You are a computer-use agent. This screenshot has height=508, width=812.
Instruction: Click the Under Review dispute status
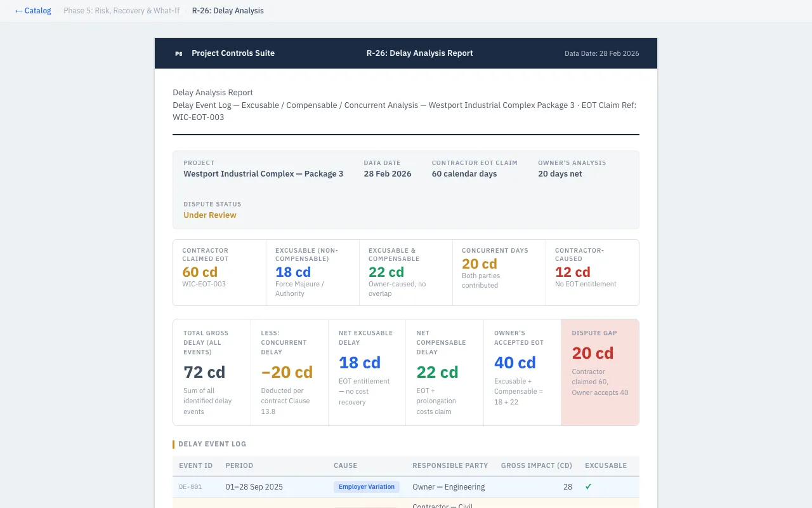tap(210, 215)
